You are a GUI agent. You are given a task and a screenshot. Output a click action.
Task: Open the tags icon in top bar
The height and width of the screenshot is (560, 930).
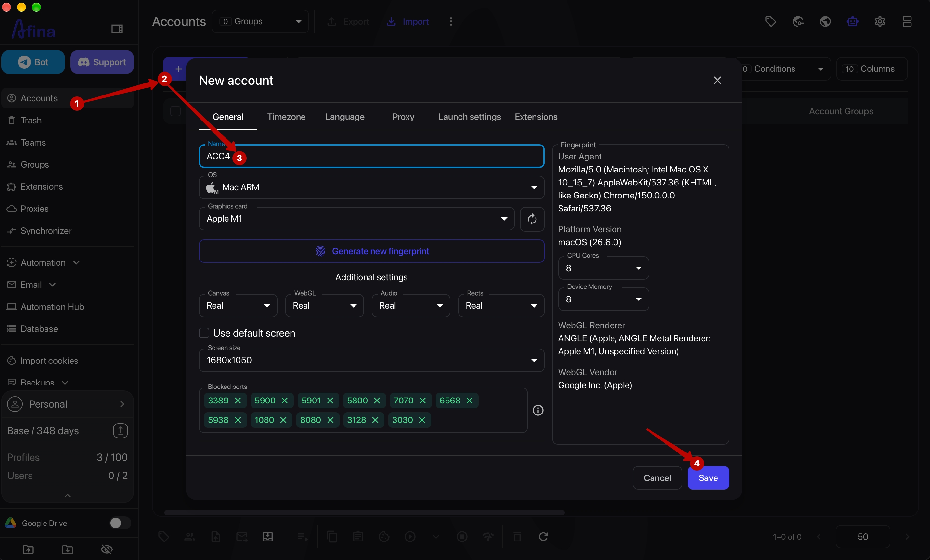(770, 21)
